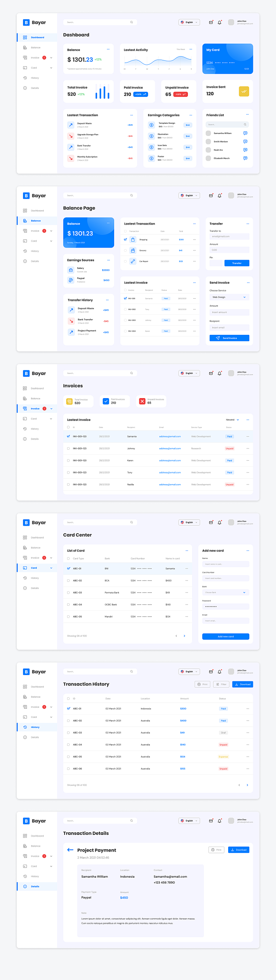276x980 pixels.
Task: Click the Friends List search field
Action: [x=227, y=125]
